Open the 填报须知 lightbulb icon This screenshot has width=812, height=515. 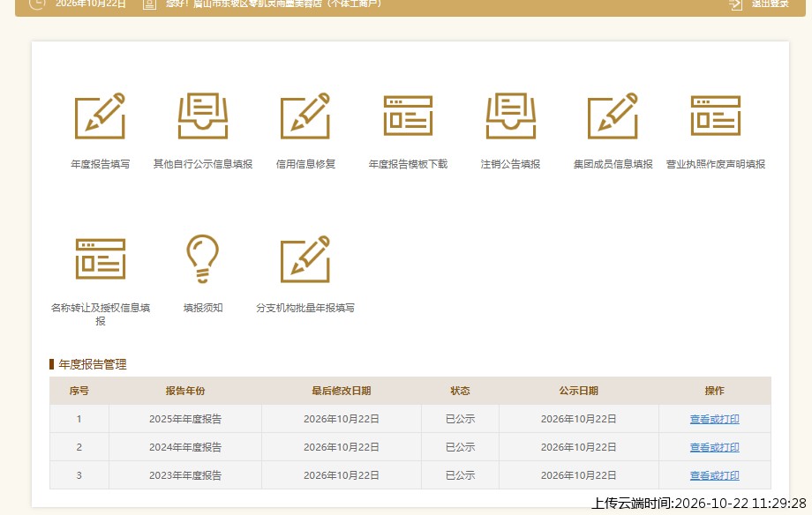[202, 258]
